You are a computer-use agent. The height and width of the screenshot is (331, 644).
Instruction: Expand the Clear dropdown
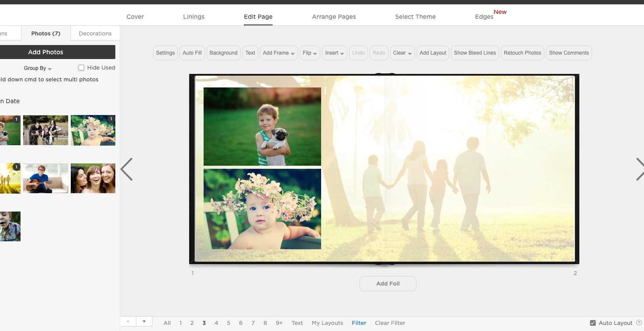[x=402, y=53]
